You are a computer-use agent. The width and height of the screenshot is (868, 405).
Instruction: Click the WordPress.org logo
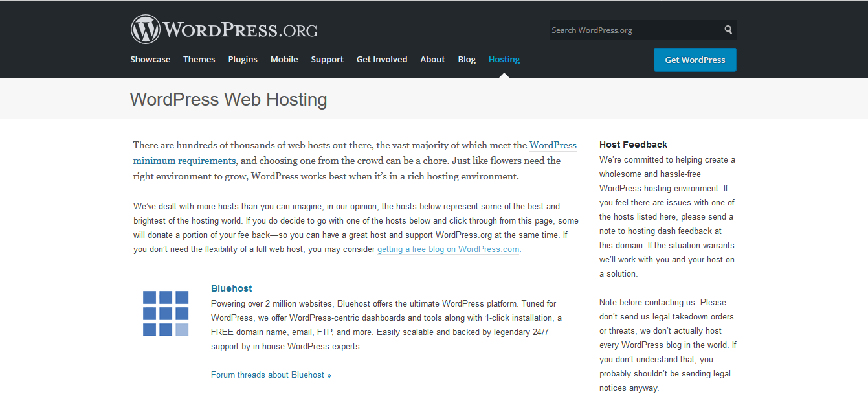[x=224, y=29]
